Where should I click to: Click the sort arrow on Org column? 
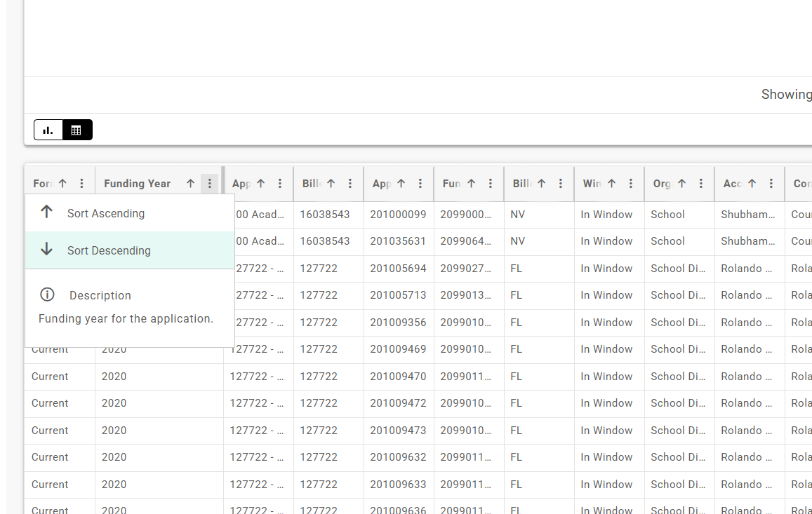pyautogui.click(x=681, y=184)
